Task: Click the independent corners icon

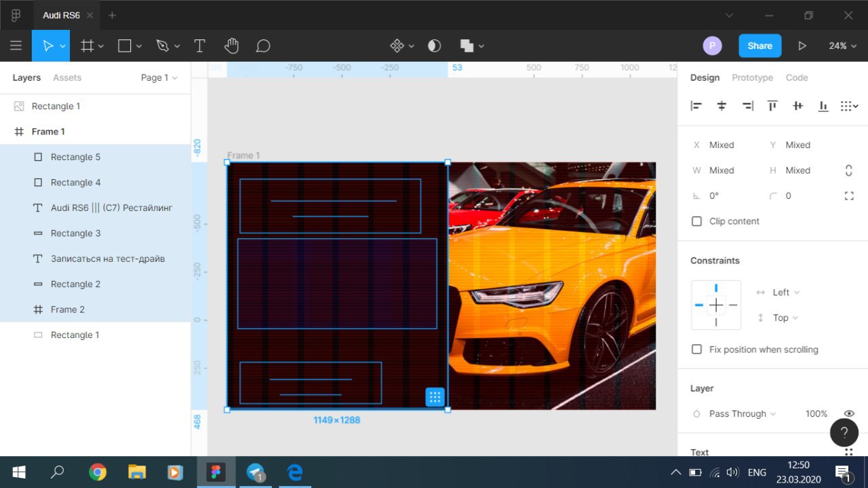Action: point(849,195)
